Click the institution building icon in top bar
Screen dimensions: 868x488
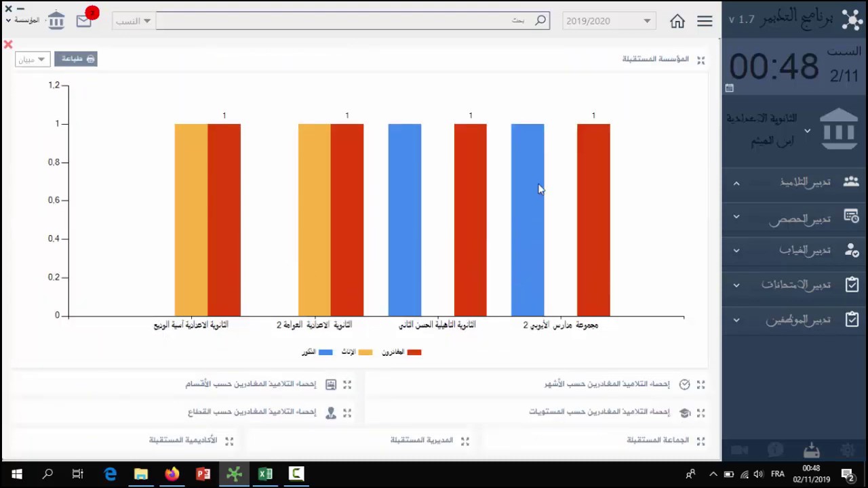click(x=56, y=20)
